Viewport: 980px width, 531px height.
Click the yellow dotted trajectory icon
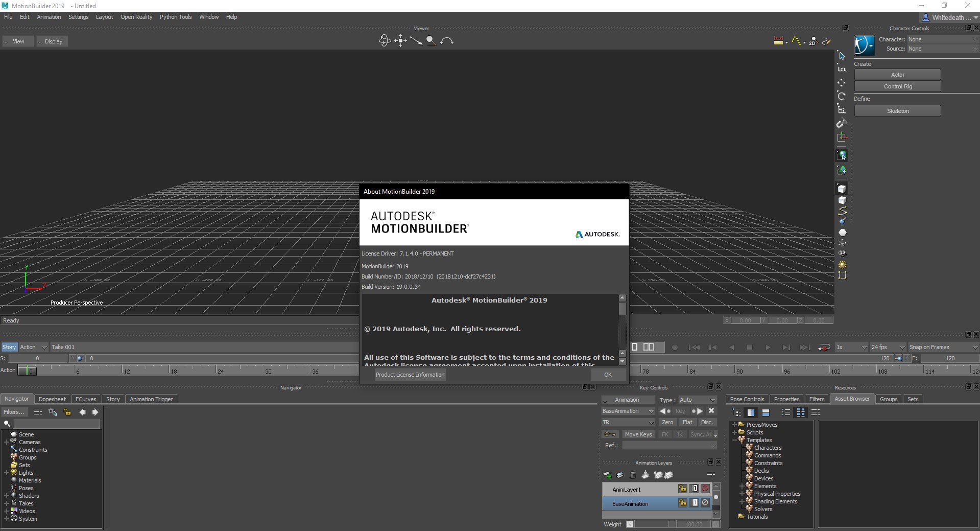(x=796, y=41)
